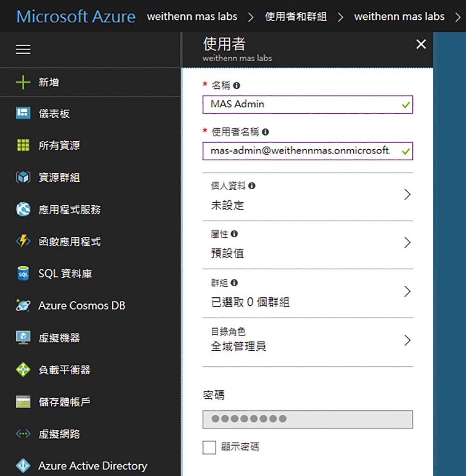Expand 群組 selection chevron
The width and height of the screenshot is (466, 476).
(x=407, y=291)
